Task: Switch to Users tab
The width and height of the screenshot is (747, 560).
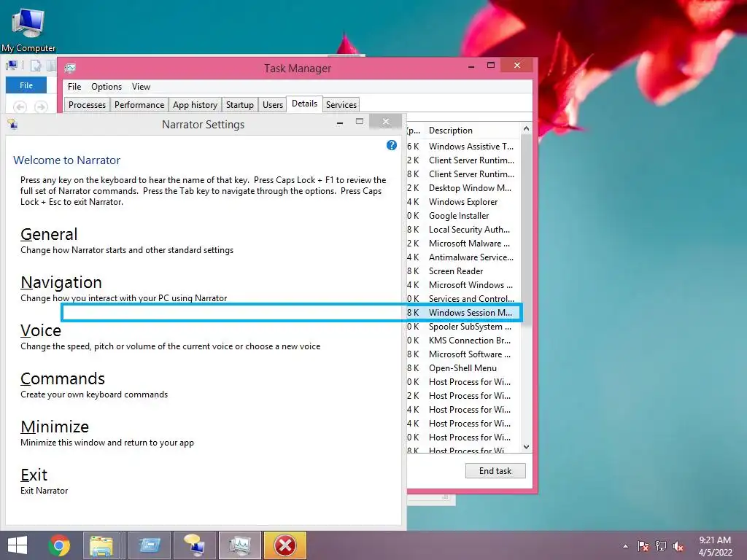Action: [x=273, y=105]
